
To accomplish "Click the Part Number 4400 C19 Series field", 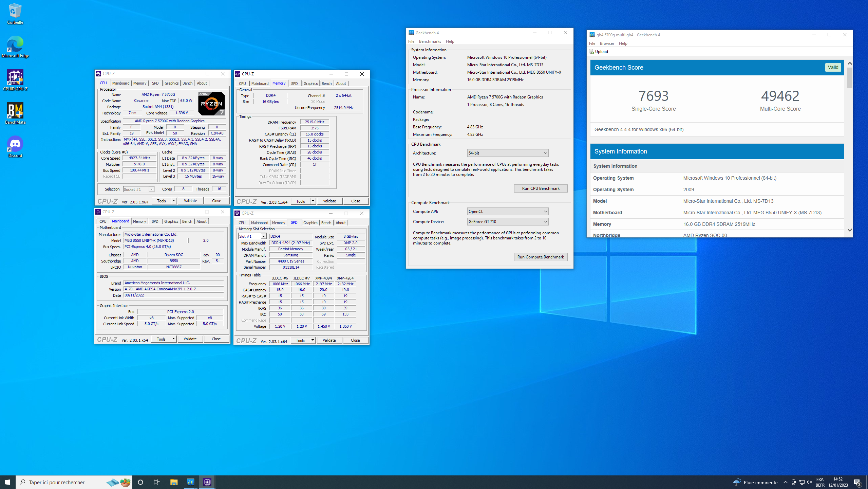I will click(291, 261).
